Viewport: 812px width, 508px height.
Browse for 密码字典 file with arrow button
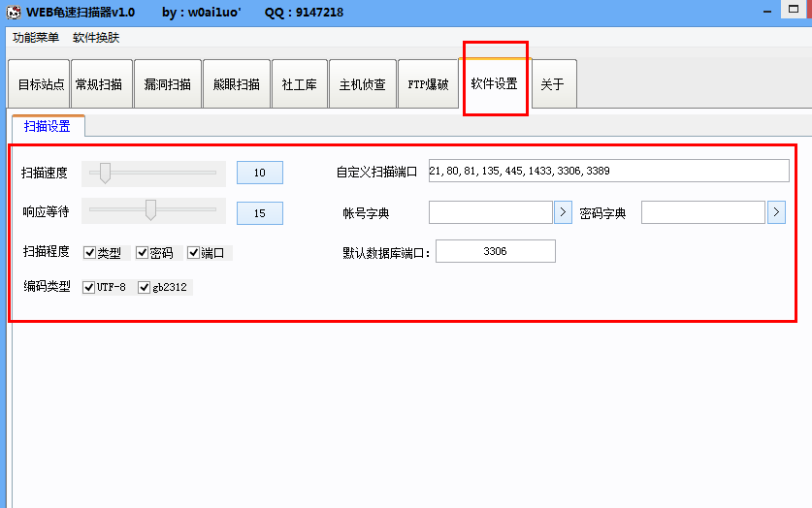pos(776,212)
